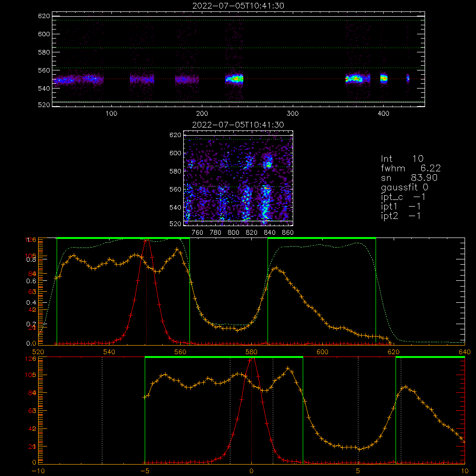
Task: Click the 300 tick label of the top plot
Action: pos(292,114)
